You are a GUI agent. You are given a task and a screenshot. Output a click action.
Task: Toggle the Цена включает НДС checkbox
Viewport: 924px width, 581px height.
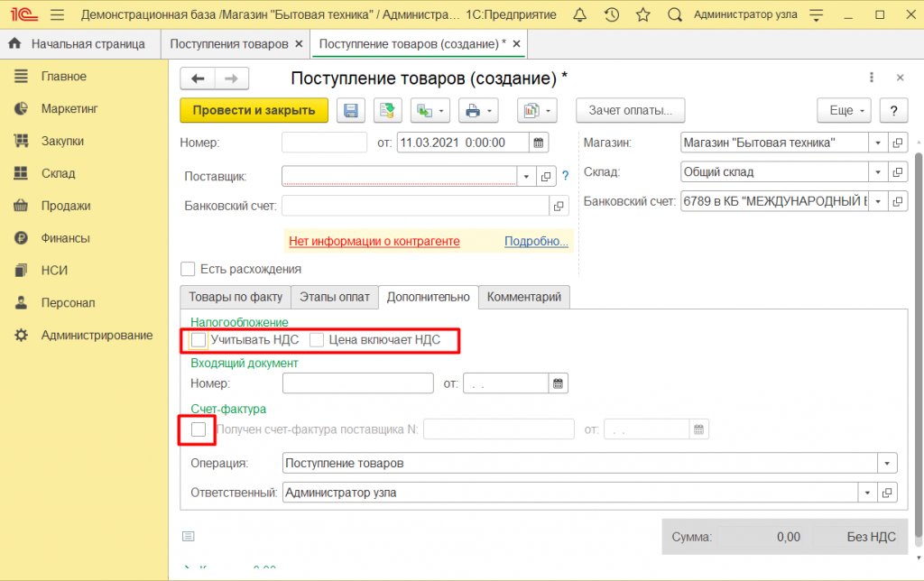click(x=317, y=340)
